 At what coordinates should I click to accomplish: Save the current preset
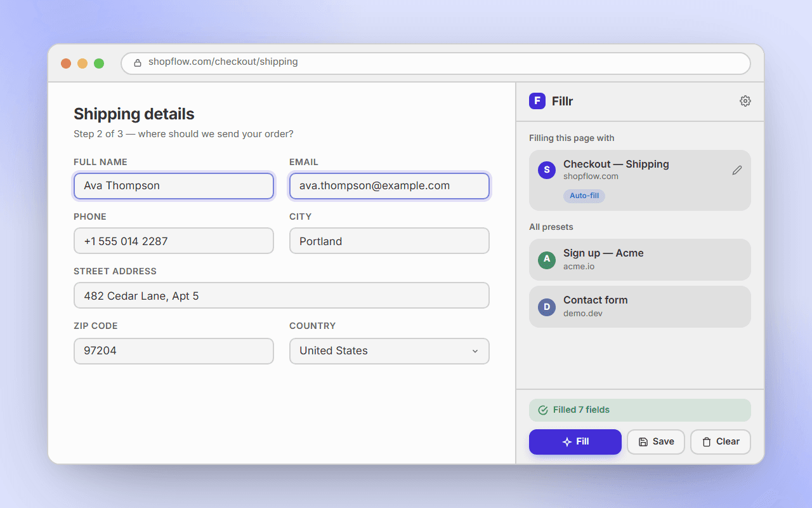coord(656,442)
